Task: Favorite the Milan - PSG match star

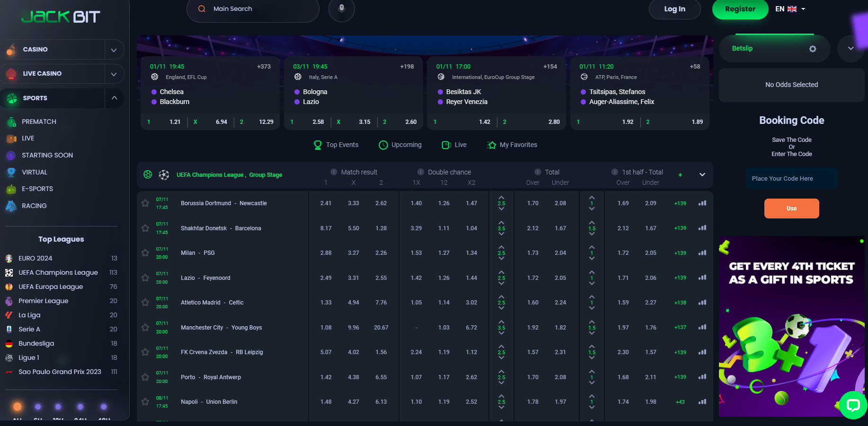Action: pos(145,253)
